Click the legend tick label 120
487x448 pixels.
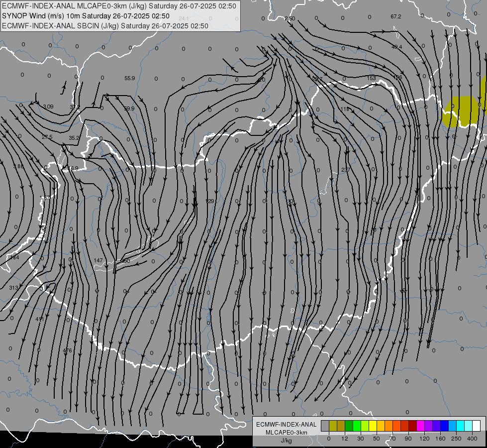pos(424,439)
